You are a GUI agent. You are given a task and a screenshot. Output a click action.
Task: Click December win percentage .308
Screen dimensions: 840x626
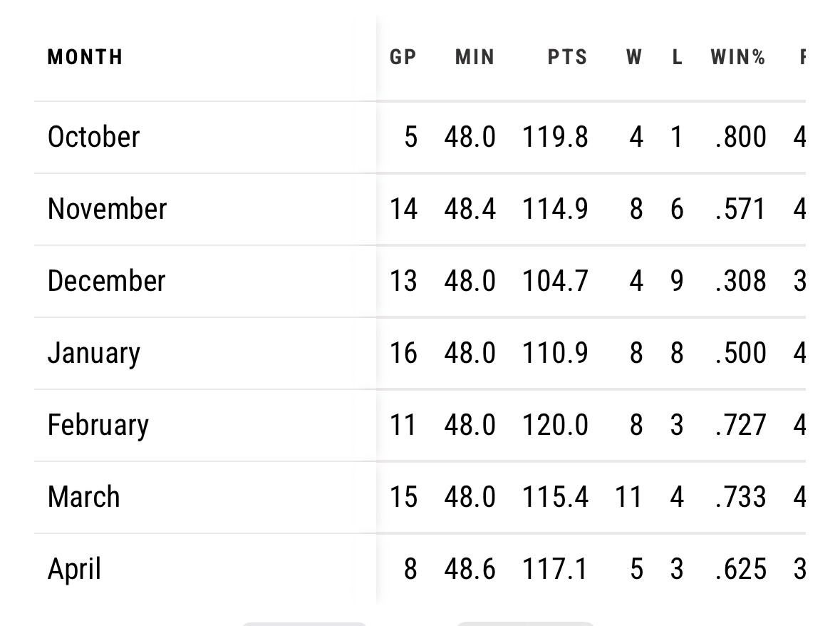point(741,281)
